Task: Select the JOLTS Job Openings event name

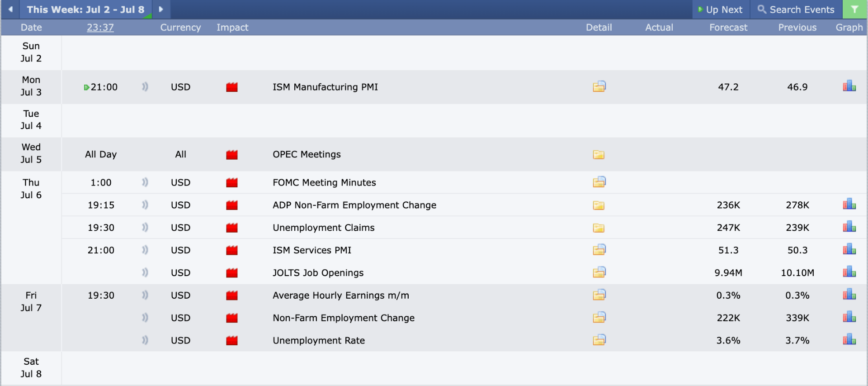Action: tap(318, 273)
